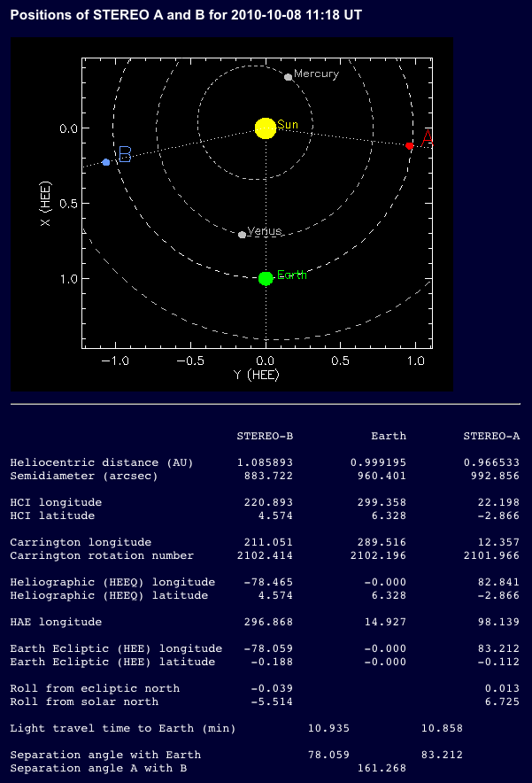This screenshot has width=532, height=783.
Task: Click Carrington rotation value 2102.196
Action: pyautogui.click(x=378, y=555)
